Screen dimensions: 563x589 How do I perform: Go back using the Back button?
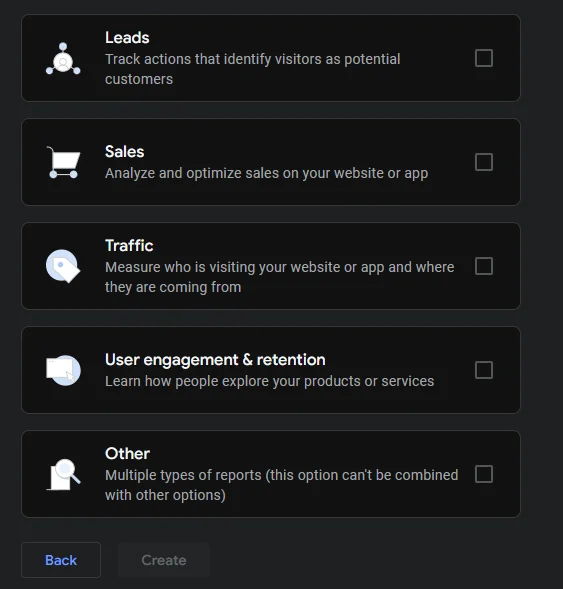[x=61, y=560]
